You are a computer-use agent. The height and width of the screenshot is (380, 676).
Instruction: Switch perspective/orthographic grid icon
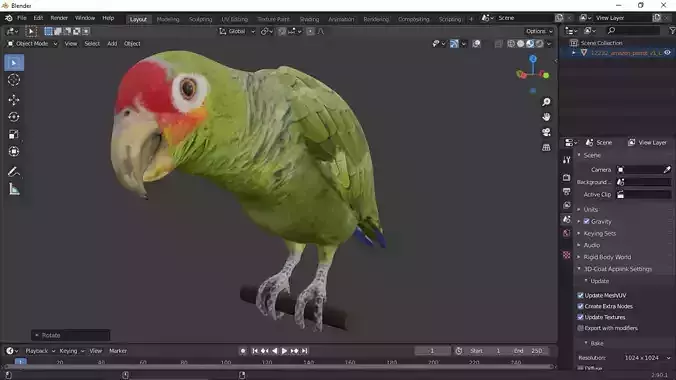[546, 147]
